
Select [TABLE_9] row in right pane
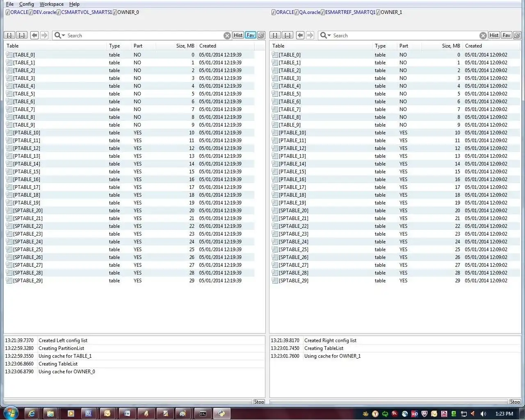tap(395, 125)
